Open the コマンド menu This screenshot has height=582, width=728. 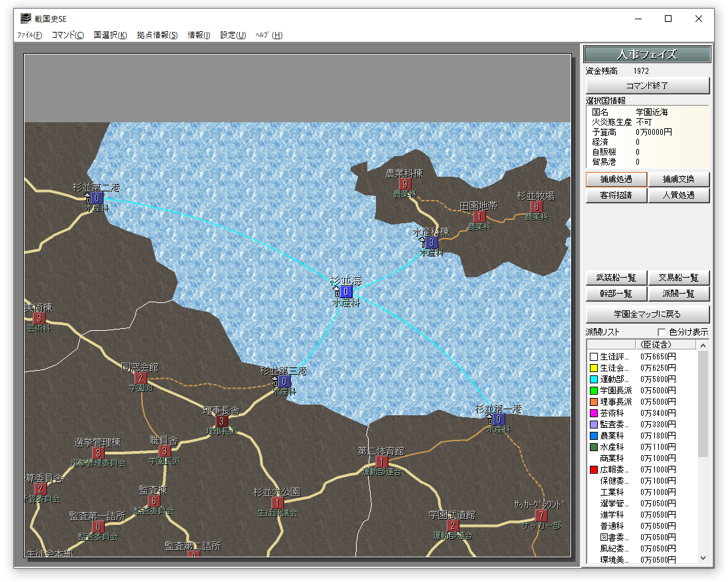pos(68,35)
